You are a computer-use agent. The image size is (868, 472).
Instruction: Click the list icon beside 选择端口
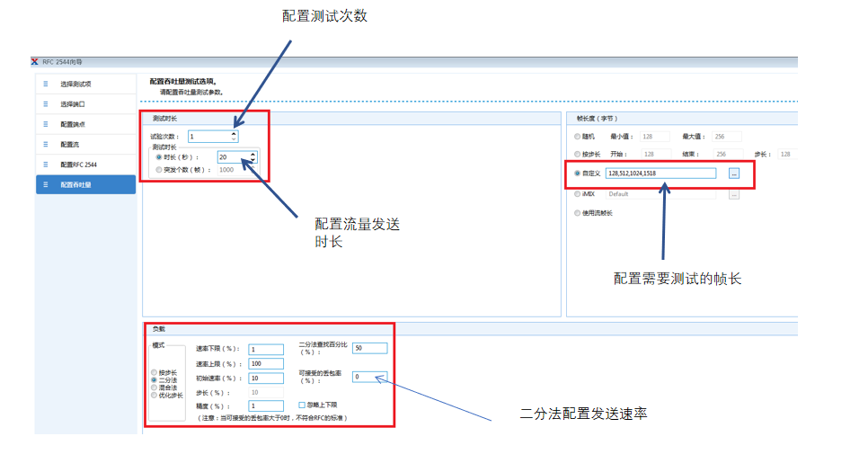[46, 104]
